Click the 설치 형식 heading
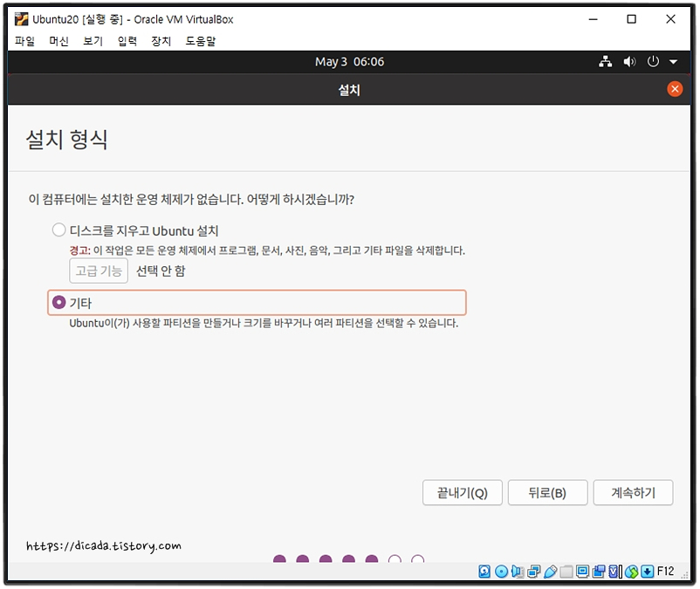This screenshot has height=589, width=700. (66, 140)
